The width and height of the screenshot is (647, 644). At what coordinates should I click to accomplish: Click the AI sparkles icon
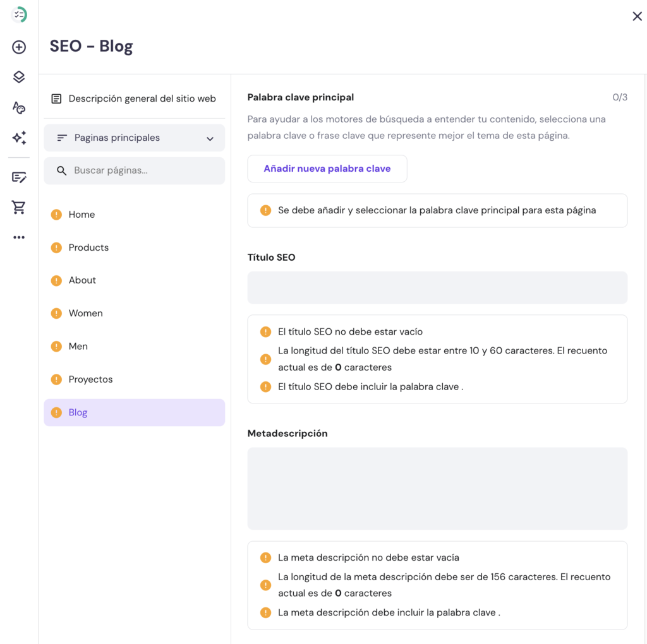pyautogui.click(x=19, y=138)
